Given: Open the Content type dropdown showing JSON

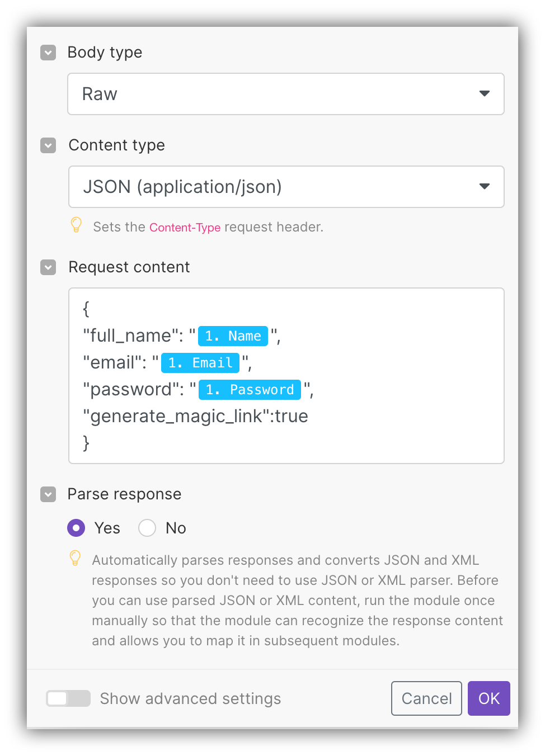Looking at the screenshot, I should click(x=286, y=187).
